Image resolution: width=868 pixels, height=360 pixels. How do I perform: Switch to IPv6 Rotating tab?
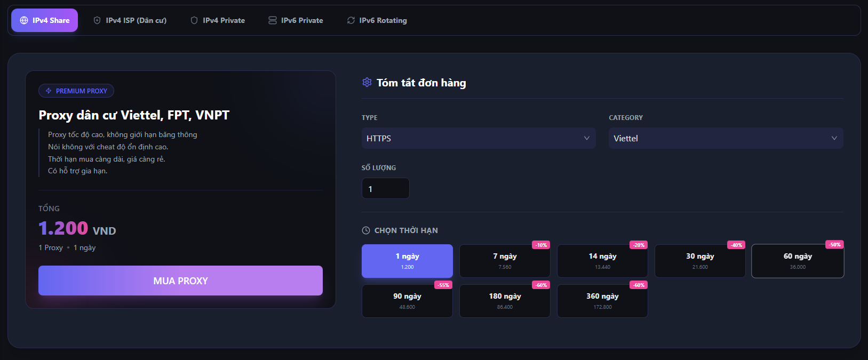point(377,20)
